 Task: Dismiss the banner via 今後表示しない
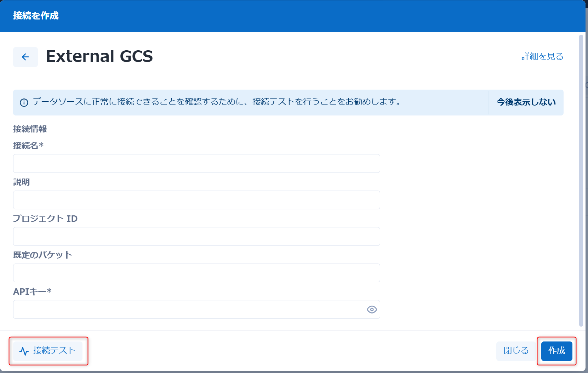click(x=526, y=102)
